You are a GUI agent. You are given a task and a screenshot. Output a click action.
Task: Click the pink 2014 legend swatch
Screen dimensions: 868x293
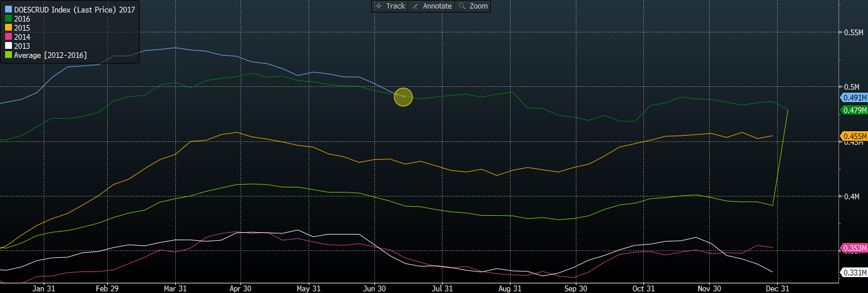click(8, 37)
